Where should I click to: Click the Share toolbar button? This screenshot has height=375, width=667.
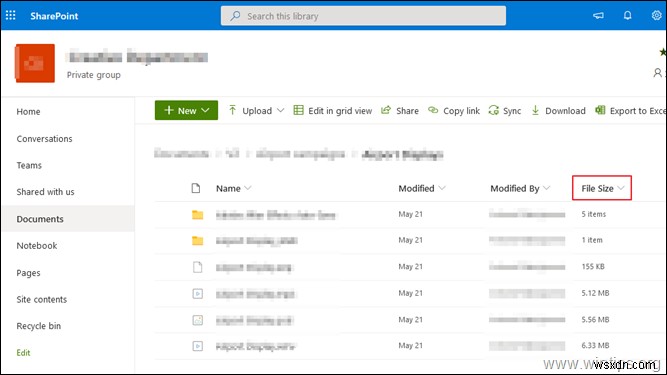tap(400, 111)
